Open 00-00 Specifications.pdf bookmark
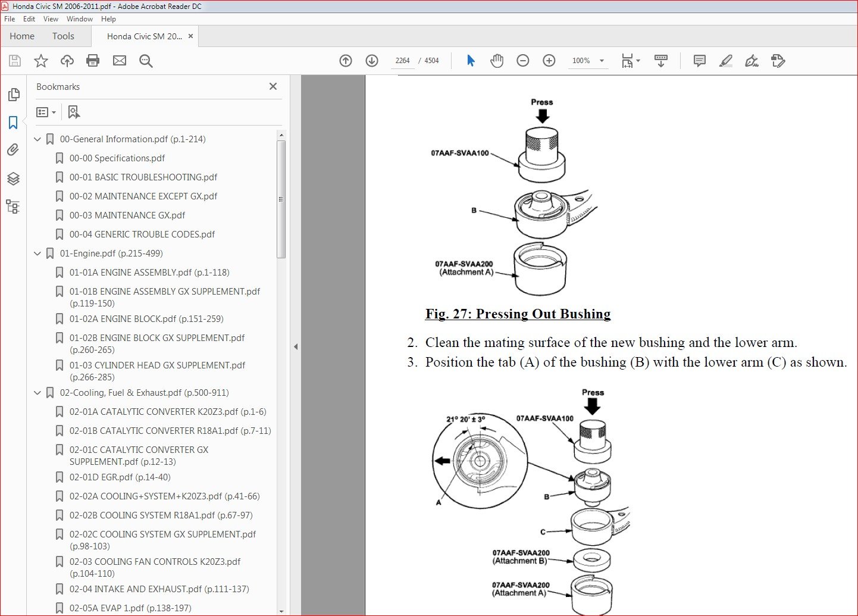Image resolution: width=858 pixels, height=616 pixels. click(117, 158)
